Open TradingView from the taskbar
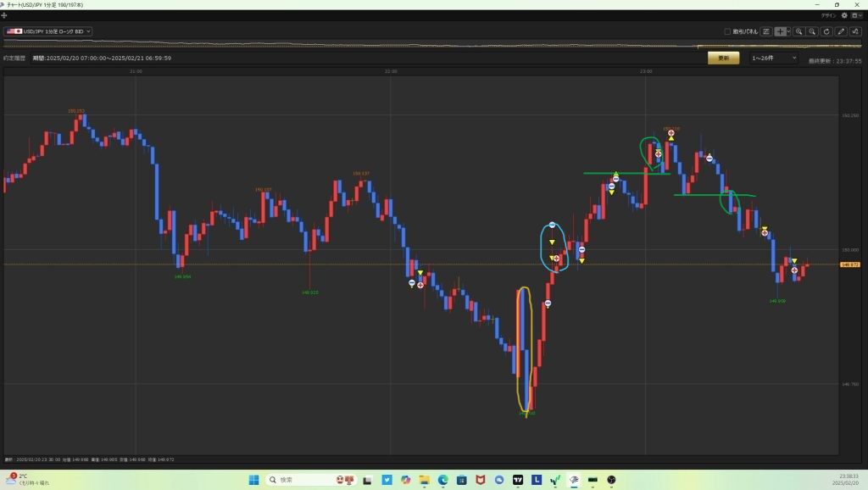The image size is (868, 490). 518,480
